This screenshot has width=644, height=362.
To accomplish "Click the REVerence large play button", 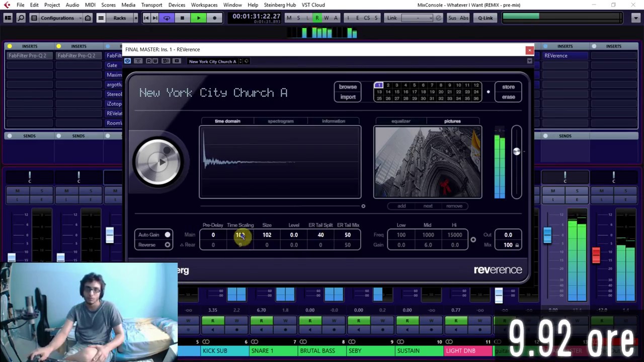I will coord(157,162).
